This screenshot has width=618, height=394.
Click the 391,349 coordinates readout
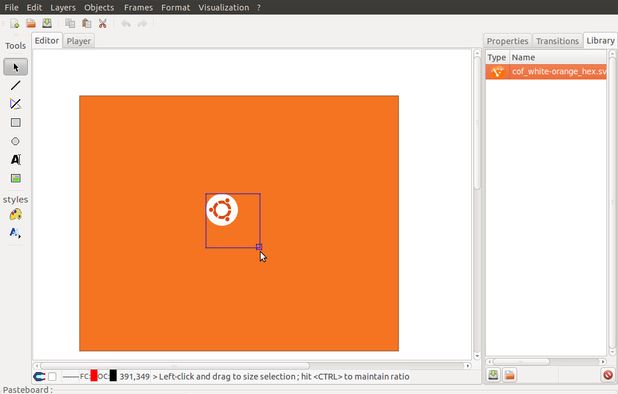pyautogui.click(x=134, y=377)
